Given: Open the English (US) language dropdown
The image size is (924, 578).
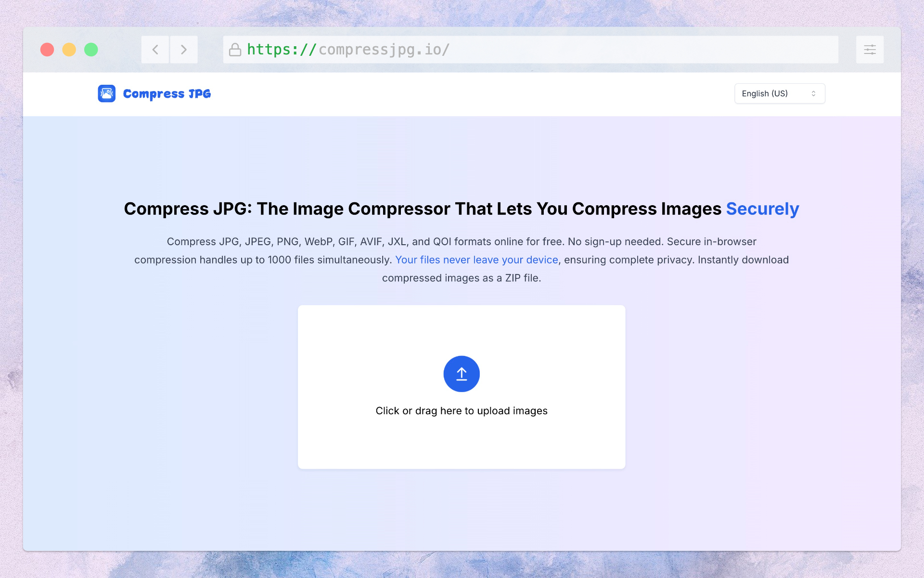Looking at the screenshot, I should click(x=779, y=93).
